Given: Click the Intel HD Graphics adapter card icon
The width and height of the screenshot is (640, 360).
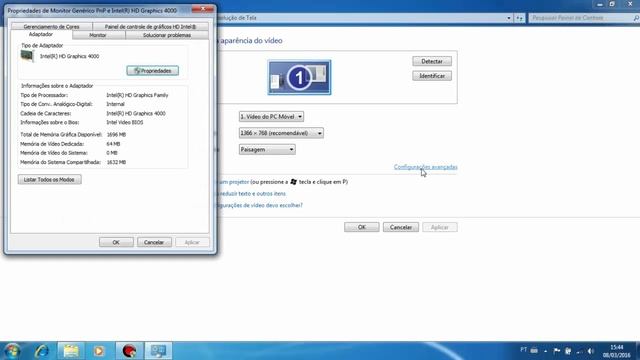Looking at the screenshot, I should (27, 56).
